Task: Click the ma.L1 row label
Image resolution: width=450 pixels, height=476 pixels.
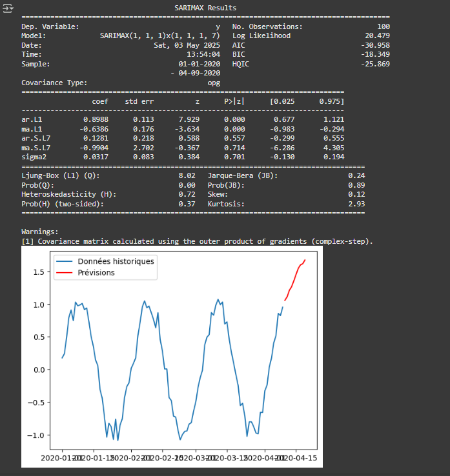Action: (x=32, y=130)
